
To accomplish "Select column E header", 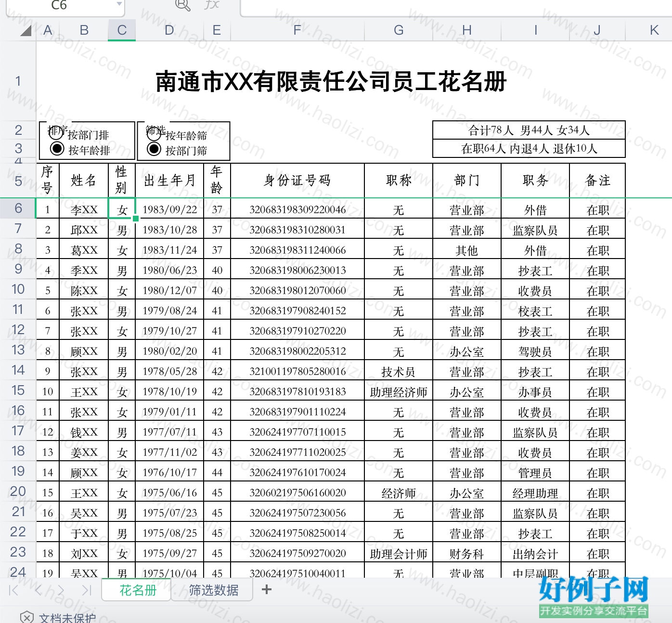I will coord(217,30).
